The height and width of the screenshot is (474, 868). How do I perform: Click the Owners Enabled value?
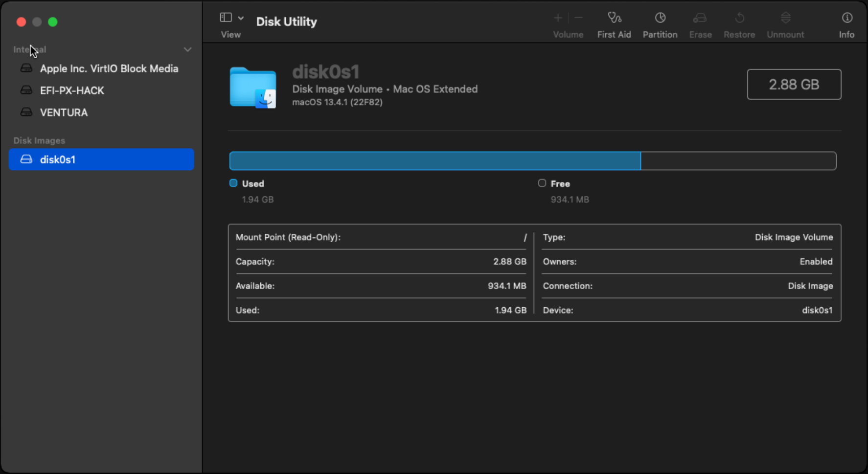tap(816, 262)
